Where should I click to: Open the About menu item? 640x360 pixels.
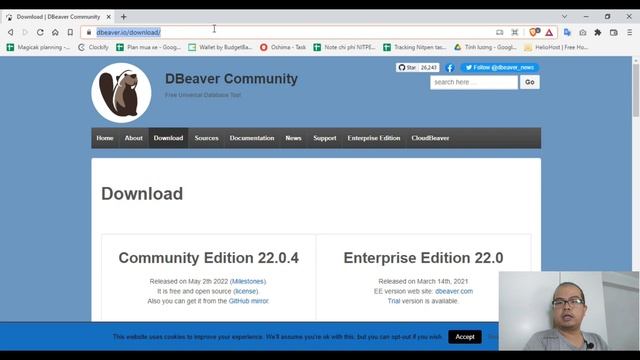[133, 138]
